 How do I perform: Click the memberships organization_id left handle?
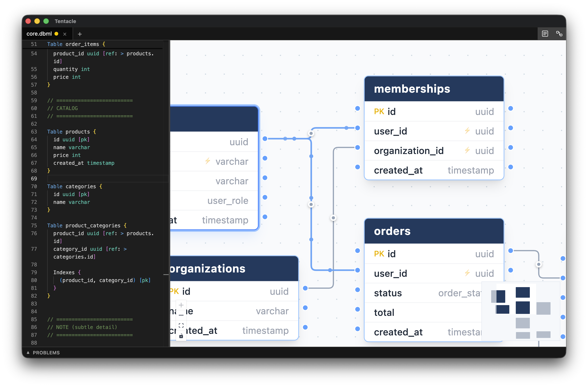pyautogui.click(x=357, y=148)
